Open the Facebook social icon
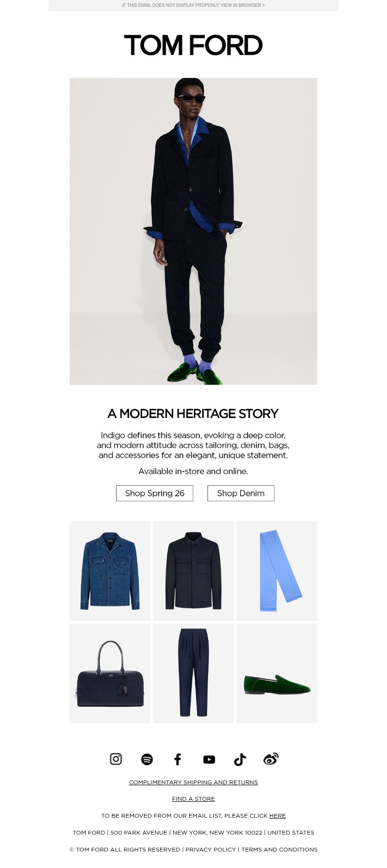This screenshot has height=868, width=387. (x=178, y=759)
